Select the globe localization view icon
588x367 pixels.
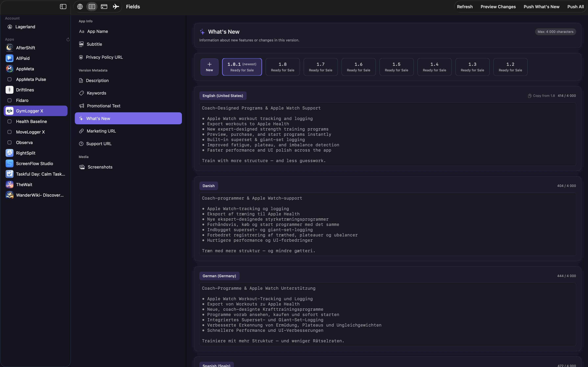(x=80, y=7)
